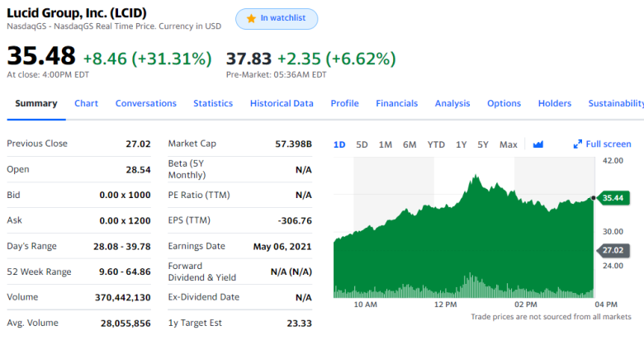Switch chart to 6M range
This screenshot has width=644, height=340.
click(410, 144)
